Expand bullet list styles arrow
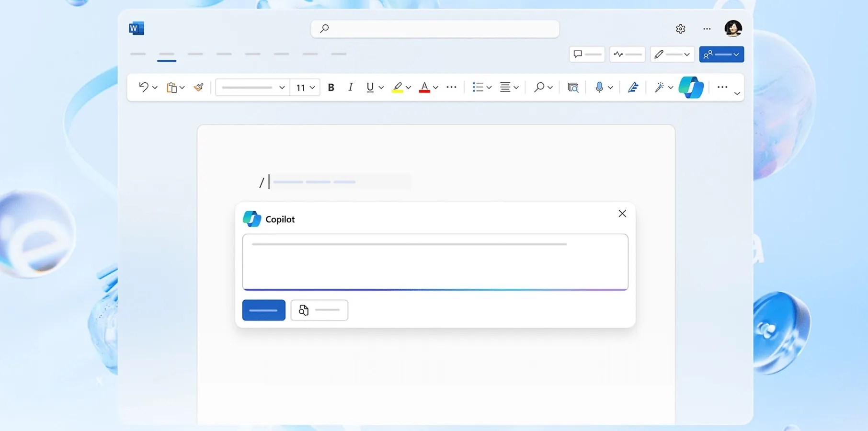The image size is (868, 431). point(489,88)
